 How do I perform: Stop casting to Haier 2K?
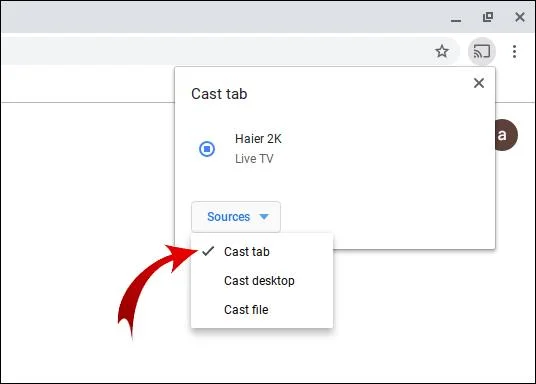[207, 149]
